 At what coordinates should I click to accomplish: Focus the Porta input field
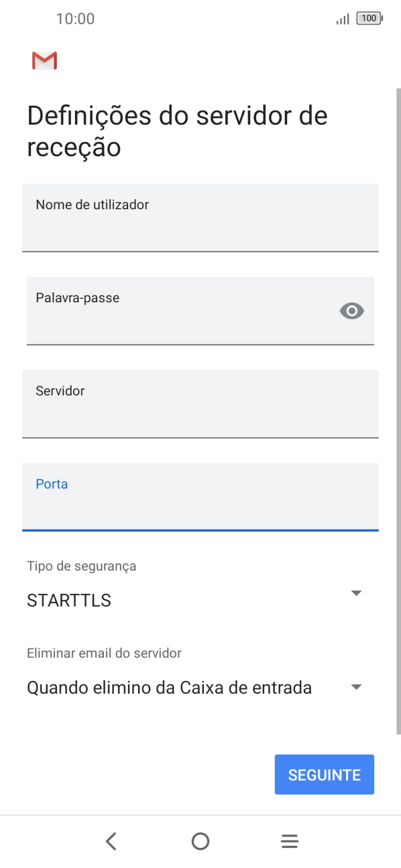click(x=200, y=497)
